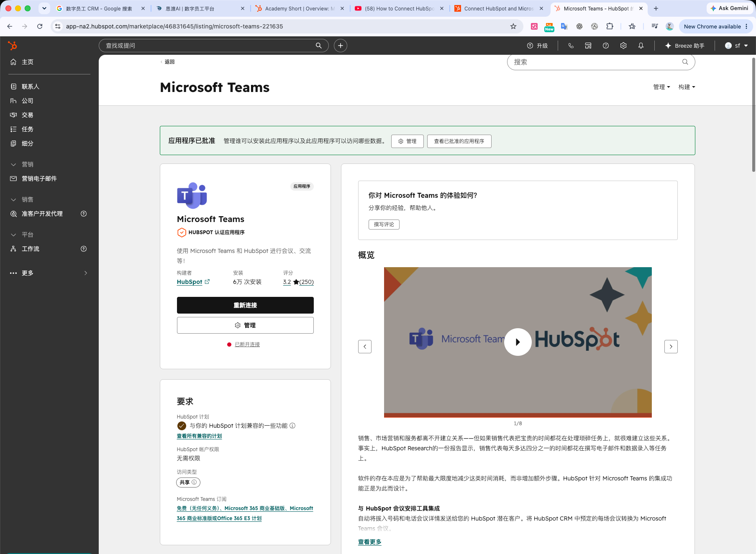
Task: Open Microsoft Teams subscription plans link
Action: (245, 513)
